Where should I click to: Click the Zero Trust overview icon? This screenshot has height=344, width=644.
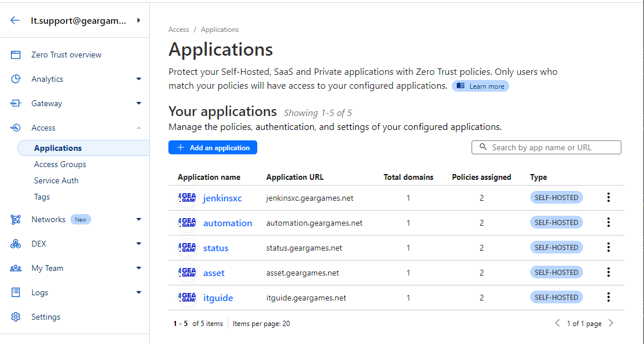pos(16,55)
